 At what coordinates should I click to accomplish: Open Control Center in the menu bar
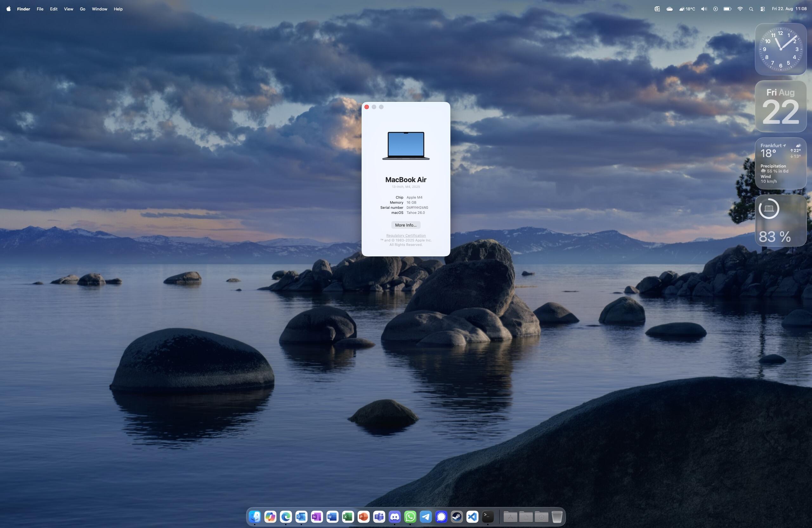(762, 9)
